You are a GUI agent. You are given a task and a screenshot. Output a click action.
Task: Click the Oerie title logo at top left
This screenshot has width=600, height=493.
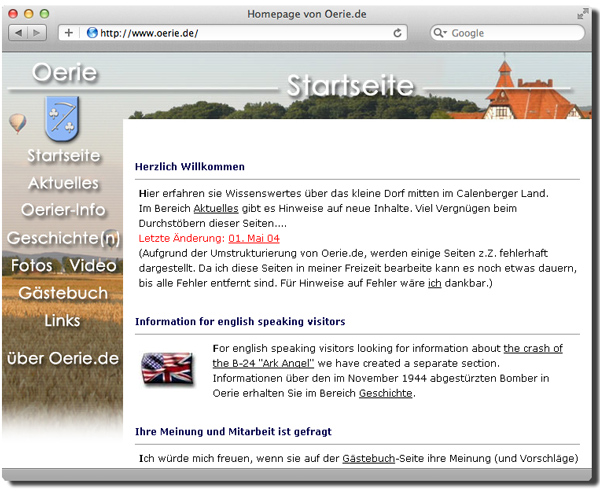[x=65, y=72]
